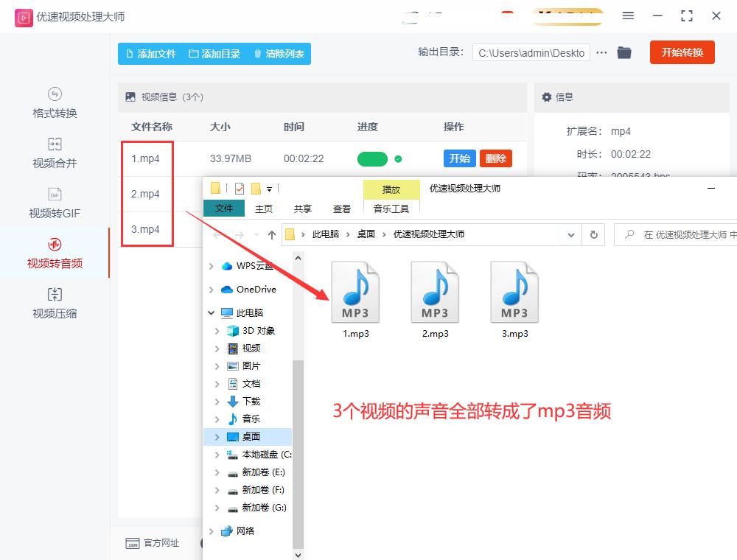Select the 格式转换 sidebar tool

pyautogui.click(x=54, y=104)
